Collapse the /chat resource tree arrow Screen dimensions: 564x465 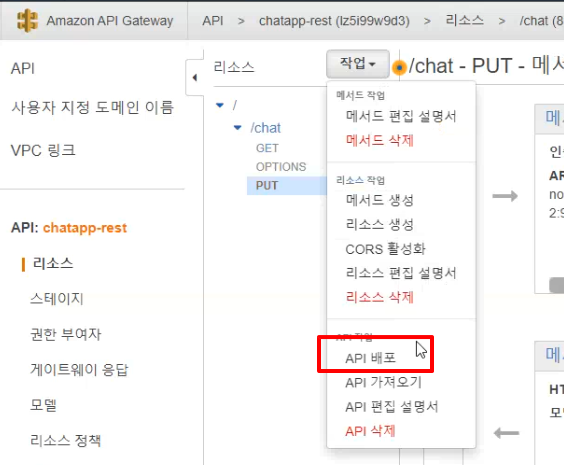point(237,128)
